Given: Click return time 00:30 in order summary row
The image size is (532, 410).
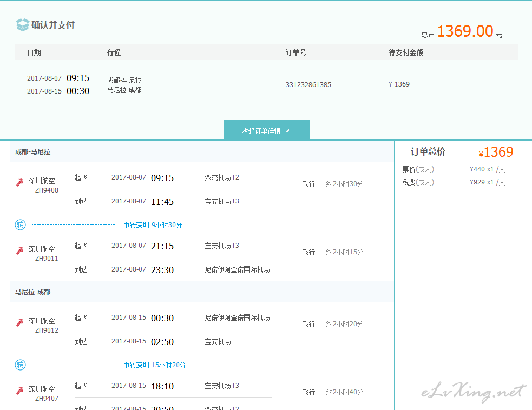Looking at the screenshot, I should tap(78, 91).
